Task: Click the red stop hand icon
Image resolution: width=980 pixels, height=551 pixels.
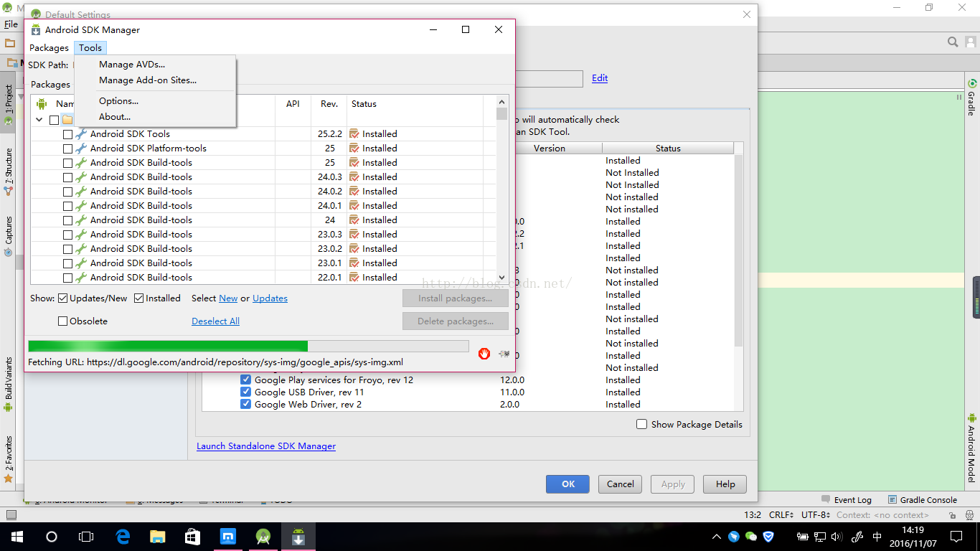Action: pos(484,353)
